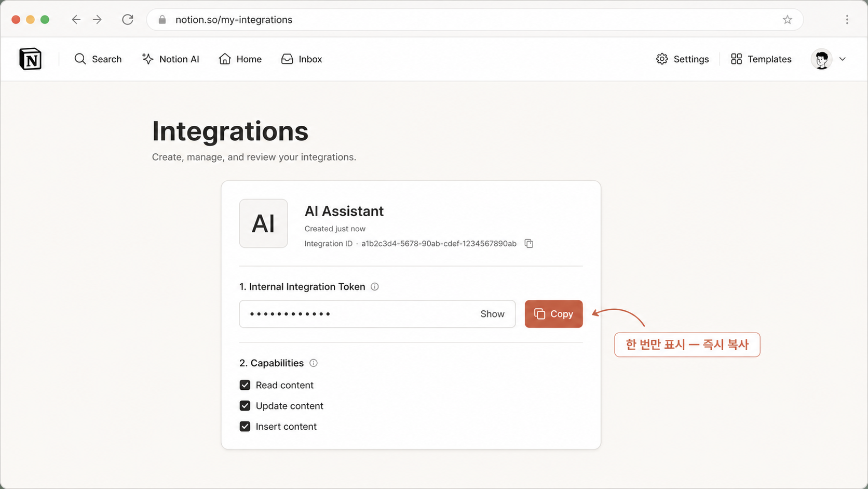
Task: Uncheck the Update content checkbox
Action: coord(245,406)
